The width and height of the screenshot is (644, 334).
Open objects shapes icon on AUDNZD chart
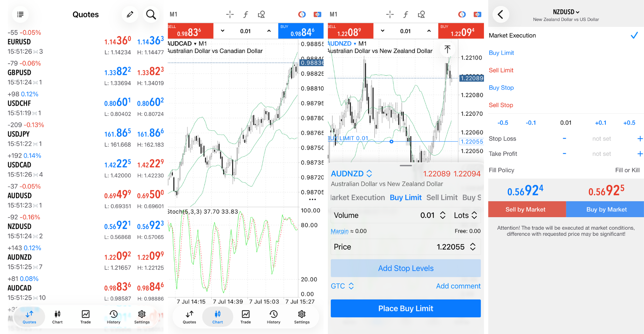[x=421, y=14]
